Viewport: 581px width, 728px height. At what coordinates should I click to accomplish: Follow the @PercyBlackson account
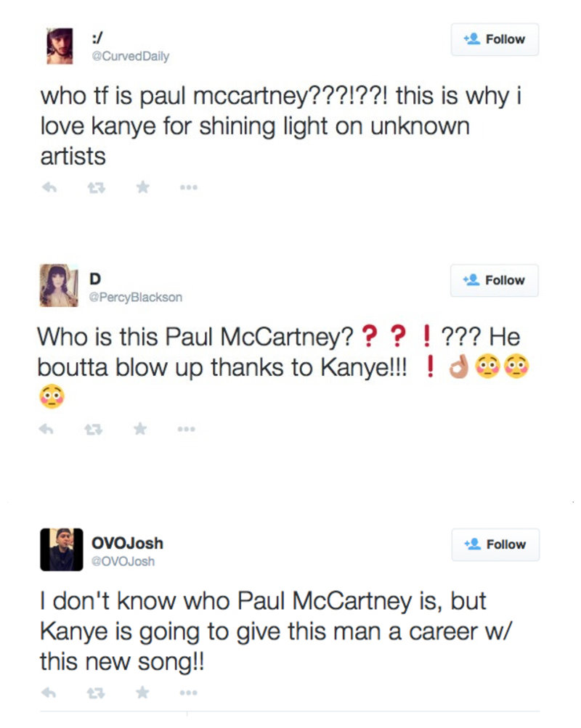pos(495,280)
